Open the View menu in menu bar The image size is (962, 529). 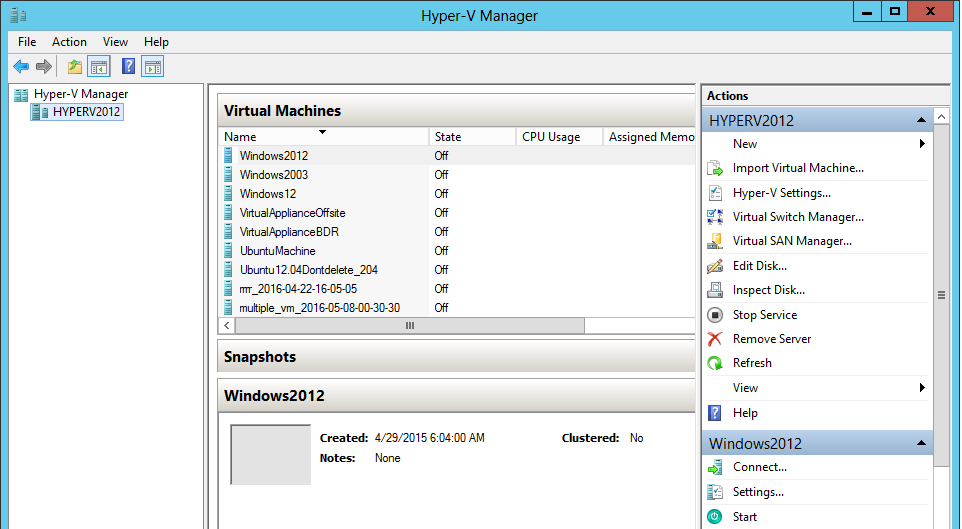[115, 42]
